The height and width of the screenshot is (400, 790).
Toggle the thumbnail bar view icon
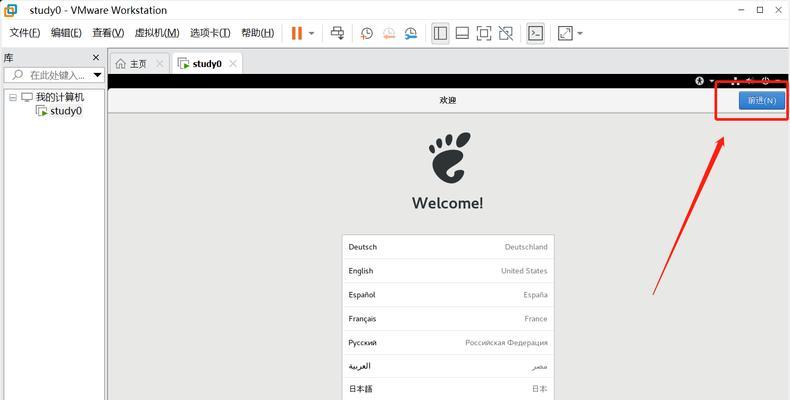point(462,33)
